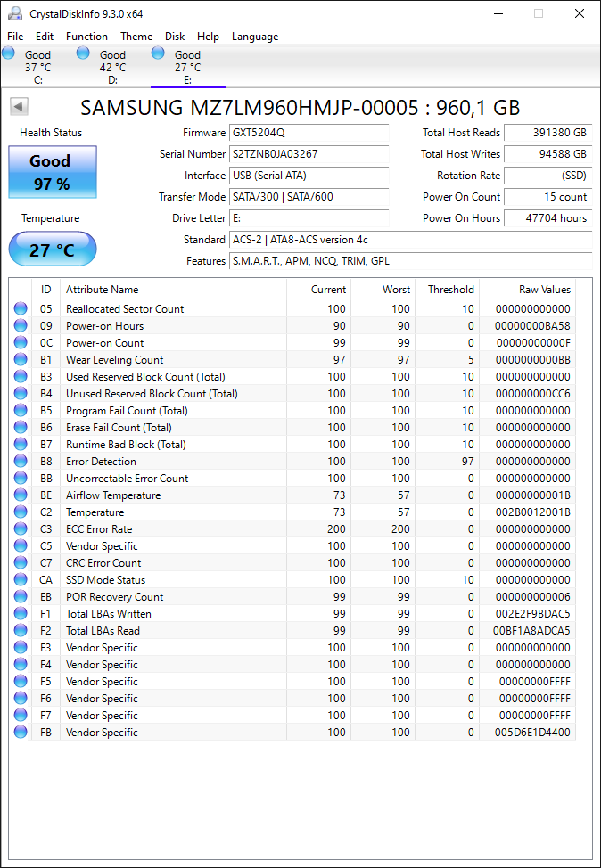Open the Edit menu
The width and height of the screenshot is (601, 868).
tap(45, 37)
